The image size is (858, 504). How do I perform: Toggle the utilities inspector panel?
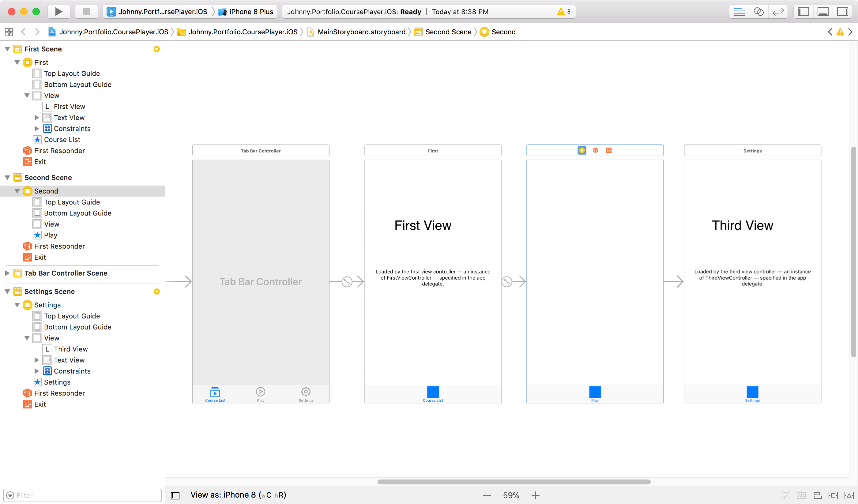pyautogui.click(x=843, y=12)
